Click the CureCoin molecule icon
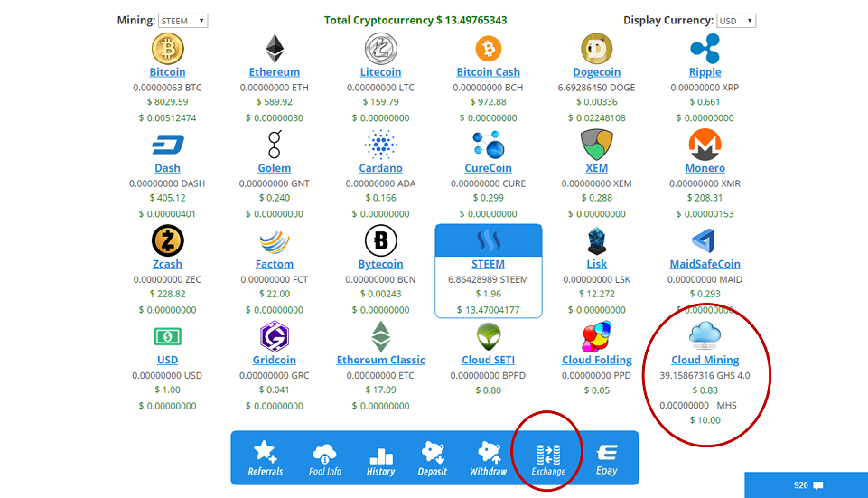868x498 pixels. [489, 145]
